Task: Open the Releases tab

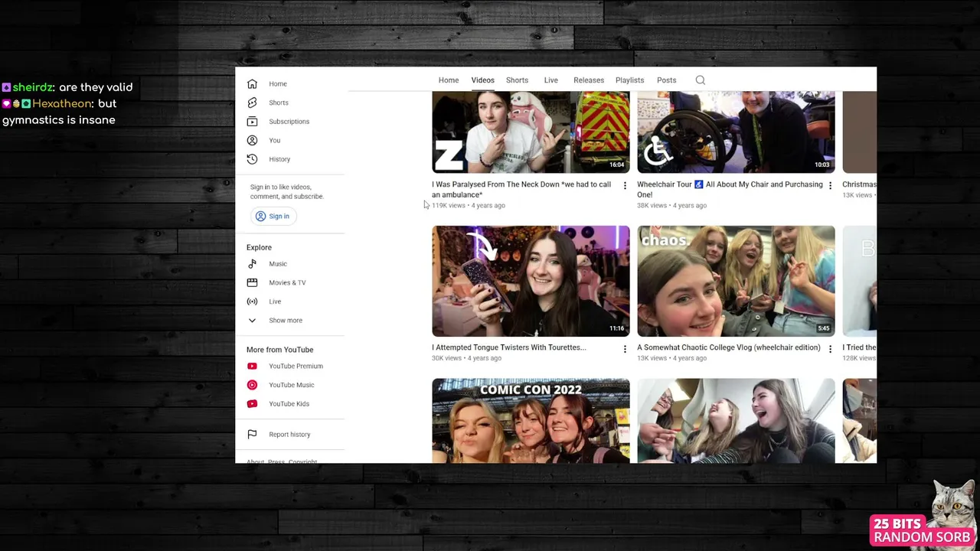Action: [x=589, y=80]
